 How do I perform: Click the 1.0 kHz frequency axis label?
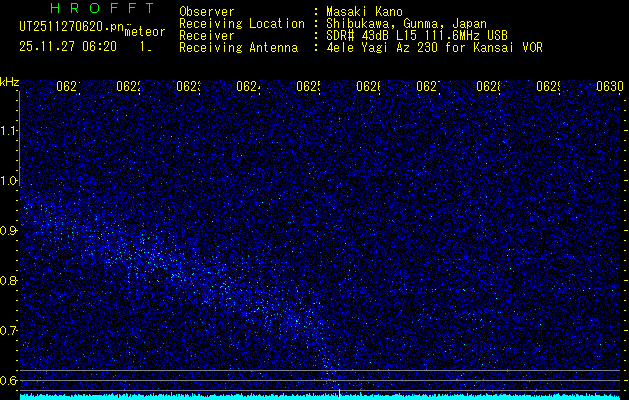[8, 181]
